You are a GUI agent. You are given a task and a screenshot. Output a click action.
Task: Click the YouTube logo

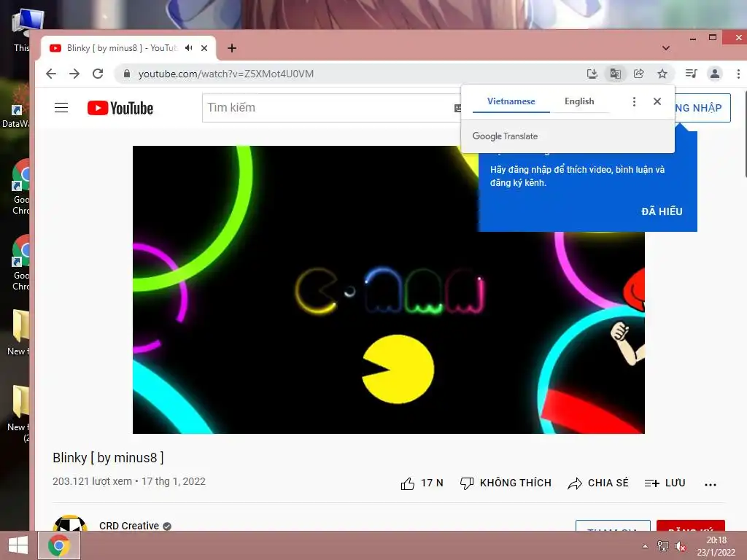click(x=120, y=108)
